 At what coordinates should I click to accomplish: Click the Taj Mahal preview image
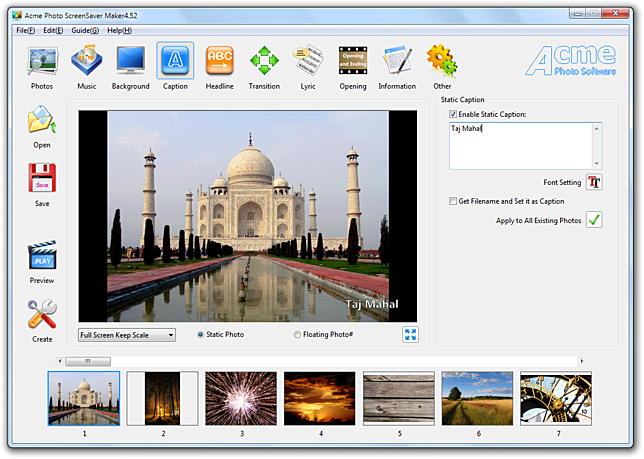click(248, 216)
